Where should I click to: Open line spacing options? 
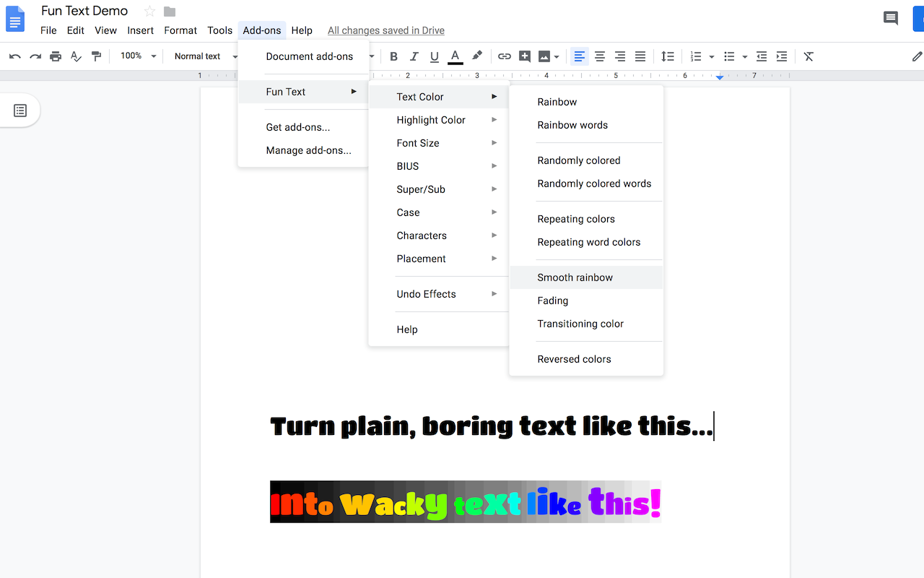(668, 56)
